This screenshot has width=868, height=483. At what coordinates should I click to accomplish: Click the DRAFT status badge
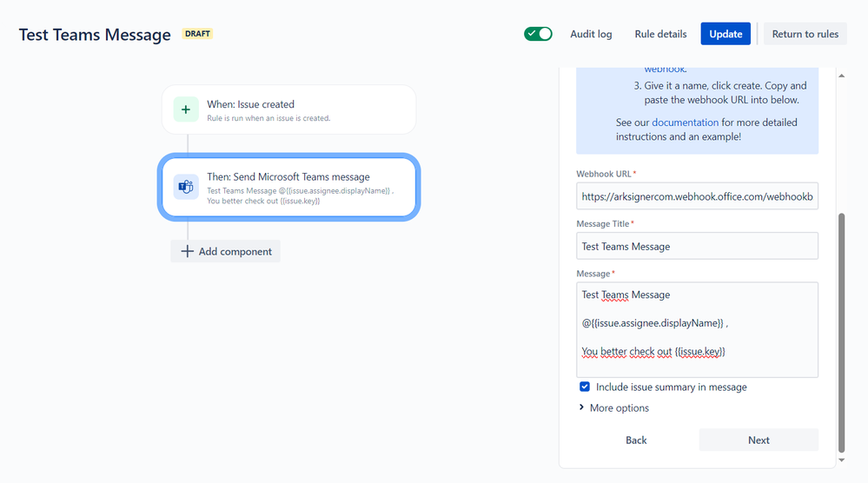tap(197, 34)
